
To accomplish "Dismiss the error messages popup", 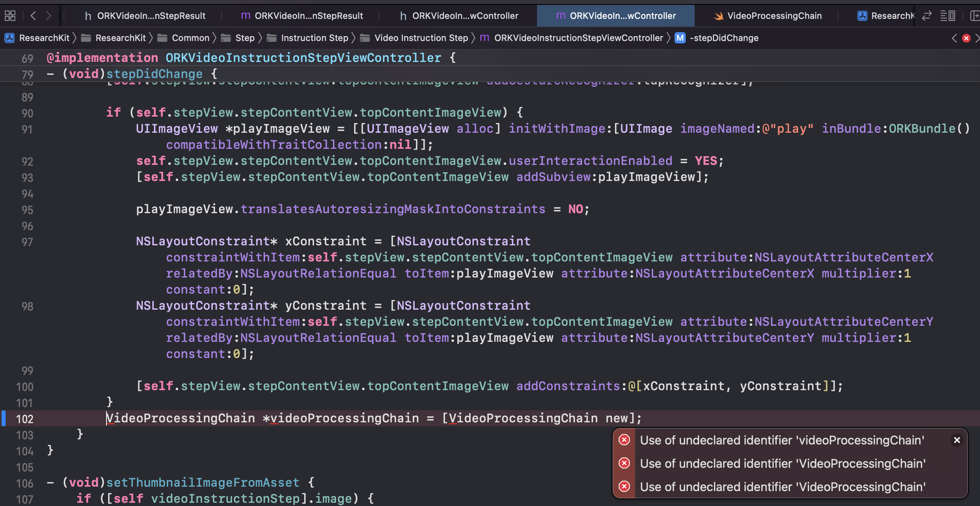I will (x=957, y=440).
